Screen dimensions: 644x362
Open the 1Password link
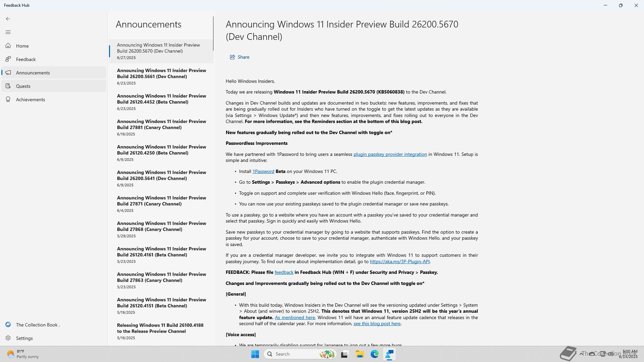coord(263,171)
